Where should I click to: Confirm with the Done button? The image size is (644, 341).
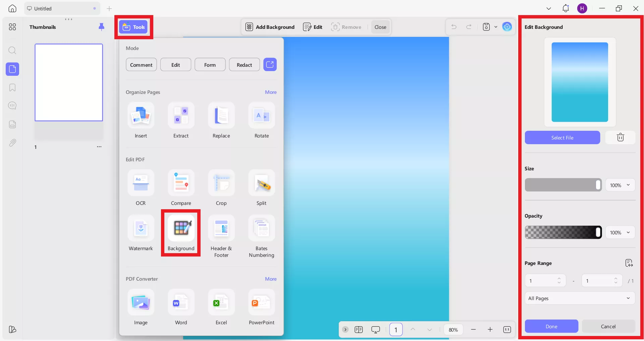[551, 326]
